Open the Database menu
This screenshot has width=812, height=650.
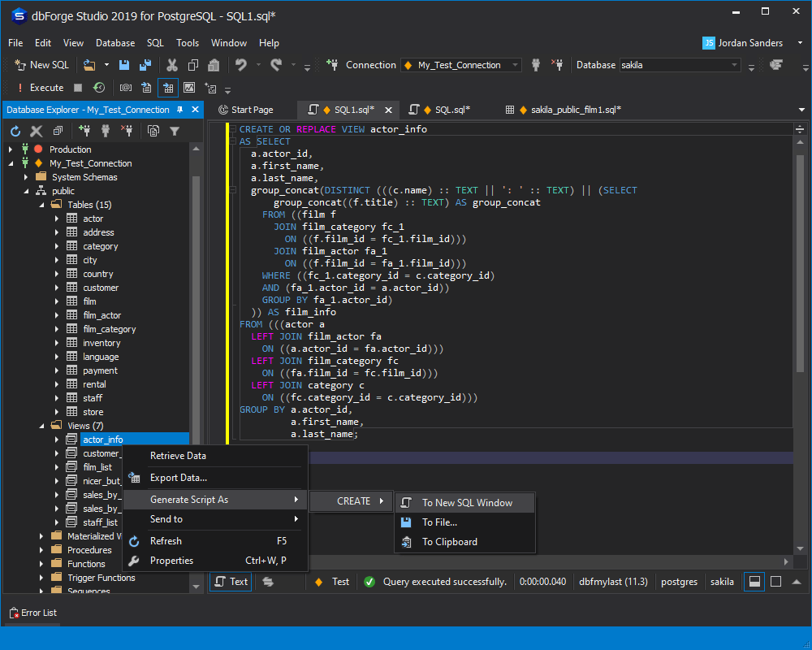pyautogui.click(x=114, y=42)
